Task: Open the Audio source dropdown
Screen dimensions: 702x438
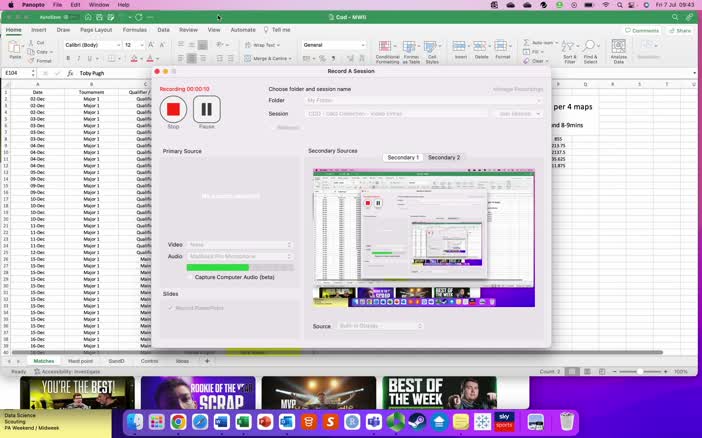Action: click(240, 256)
